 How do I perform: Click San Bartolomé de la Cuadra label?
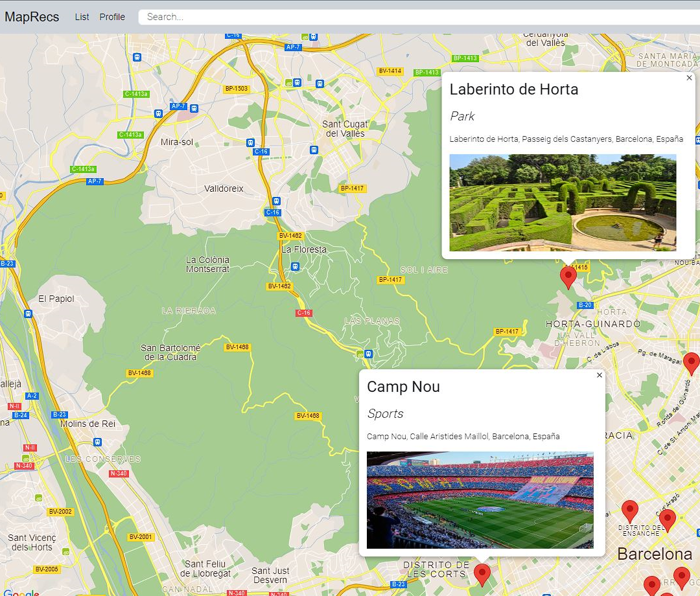[x=170, y=352]
